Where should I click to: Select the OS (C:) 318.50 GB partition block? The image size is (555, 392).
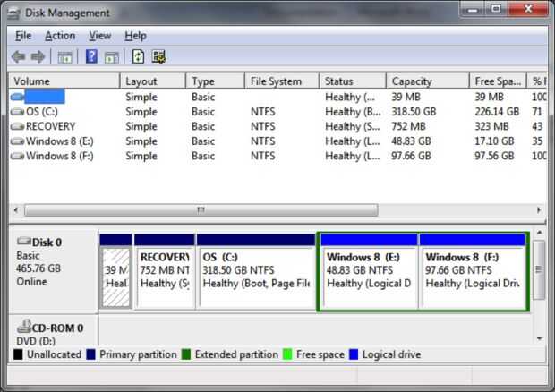[x=256, y=271]
